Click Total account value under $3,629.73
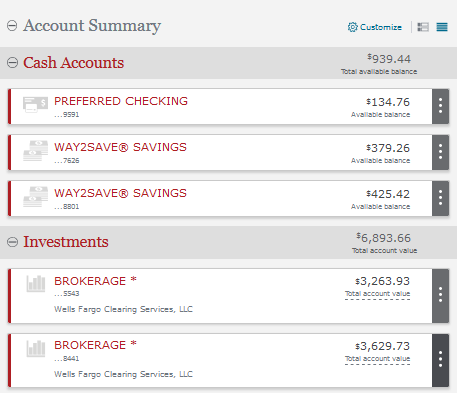Viewport: 457px width, 393px height. tap(377, 359)
